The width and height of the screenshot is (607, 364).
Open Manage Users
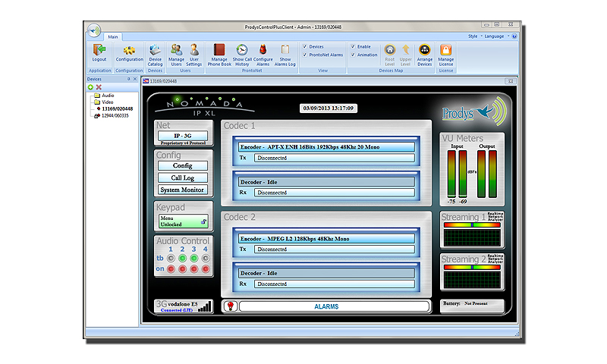176,52
